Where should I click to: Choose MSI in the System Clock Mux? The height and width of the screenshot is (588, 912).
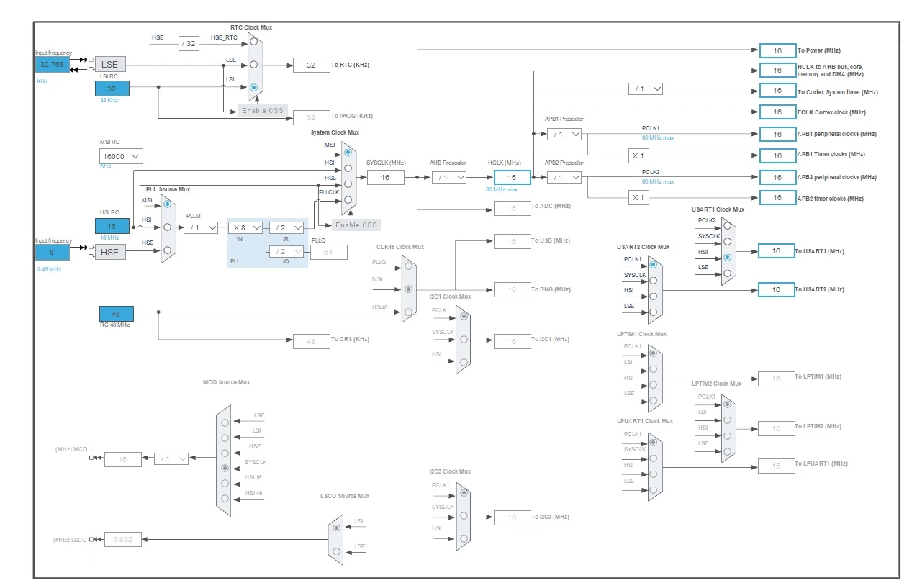(x=348, y=152)
